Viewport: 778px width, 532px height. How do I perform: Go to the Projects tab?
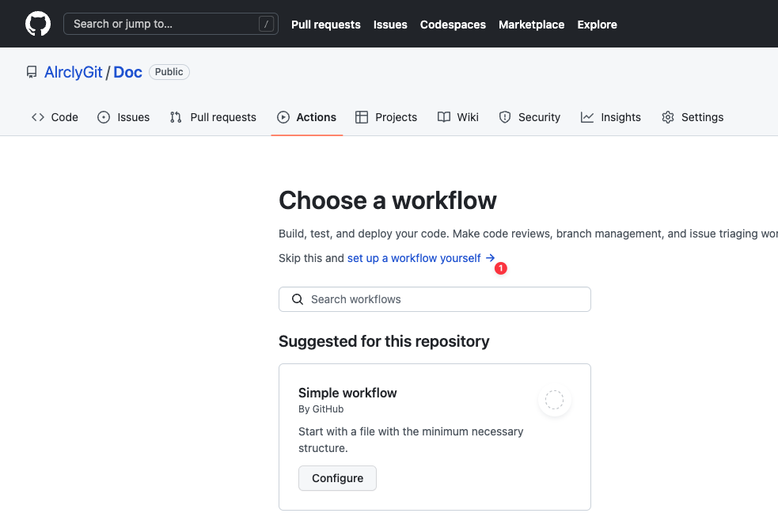pos(386,117)
